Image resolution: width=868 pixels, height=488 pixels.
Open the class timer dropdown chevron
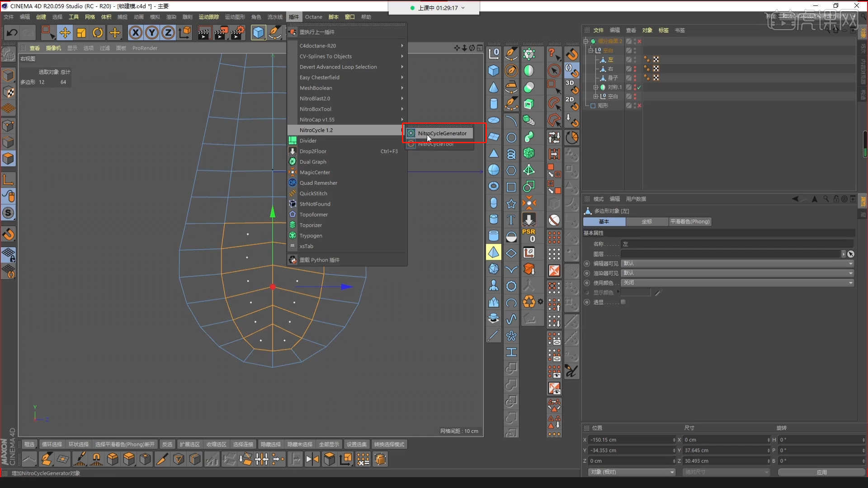463,8
